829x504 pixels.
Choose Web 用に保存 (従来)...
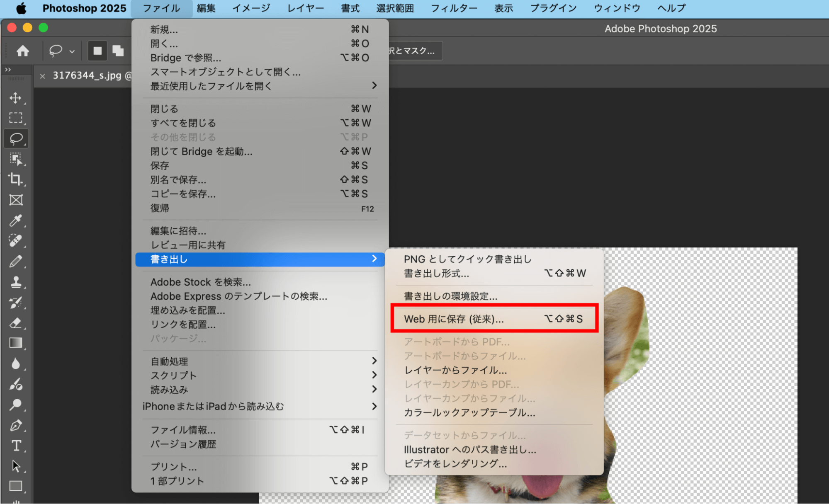tap(494, 319)
